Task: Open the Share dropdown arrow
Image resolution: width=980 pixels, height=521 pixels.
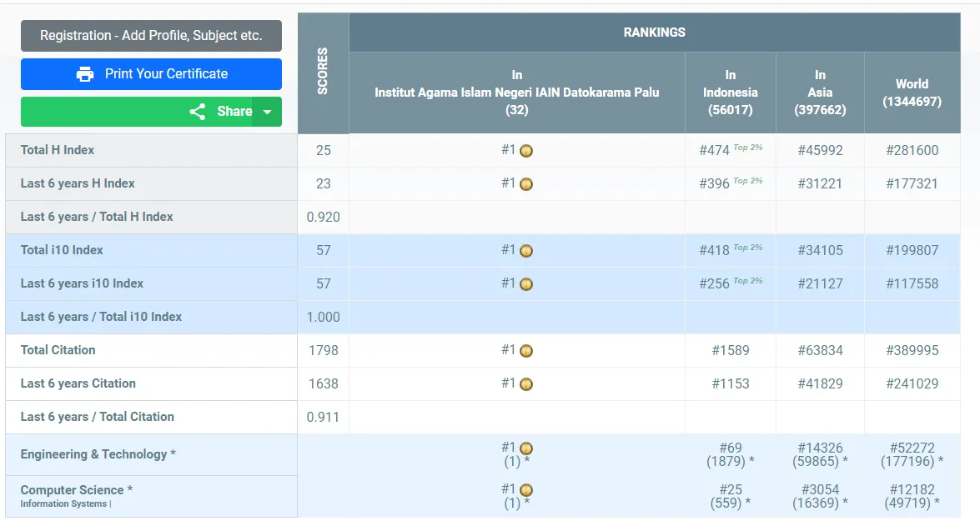Action: click(x=267, y=112)
